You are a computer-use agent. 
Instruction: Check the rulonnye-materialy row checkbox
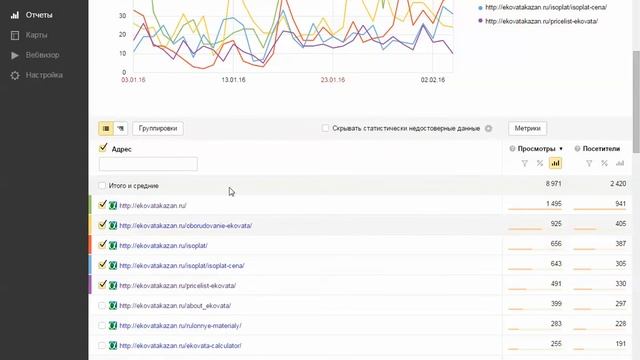(x=102, y=326)
